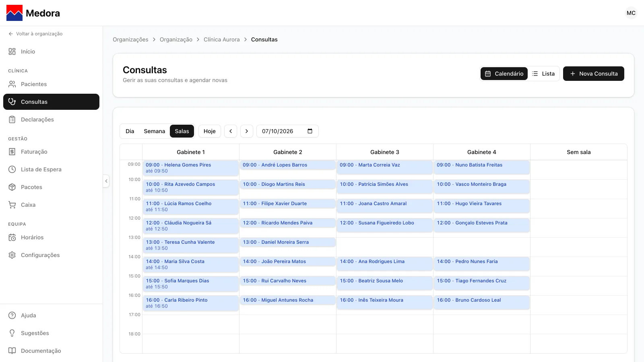Open Inês Teixeira Moura appointment
The image size is (644, 362).
(x=385, y=302)
